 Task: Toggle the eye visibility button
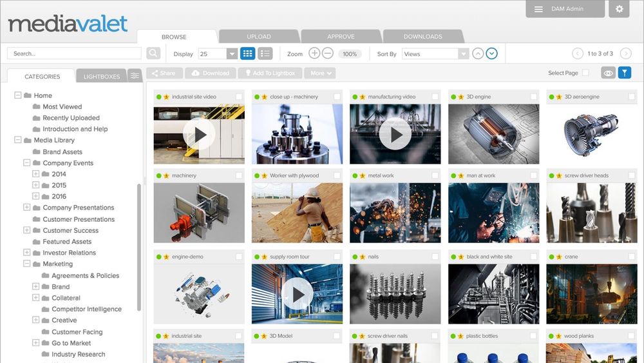607,73
